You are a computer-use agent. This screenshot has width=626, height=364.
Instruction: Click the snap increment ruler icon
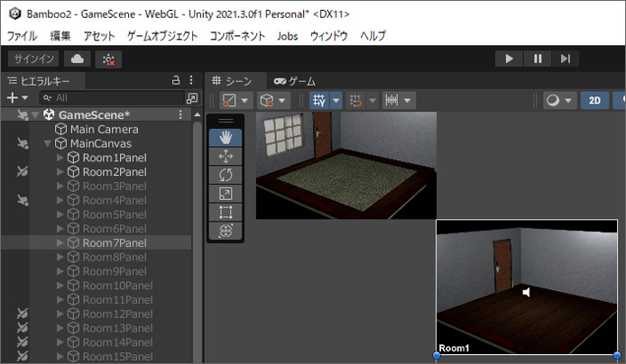coord(391,100)
